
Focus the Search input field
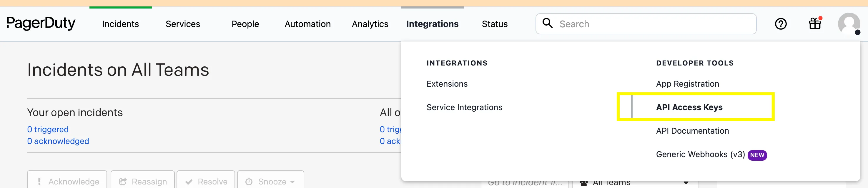point(646,24)
